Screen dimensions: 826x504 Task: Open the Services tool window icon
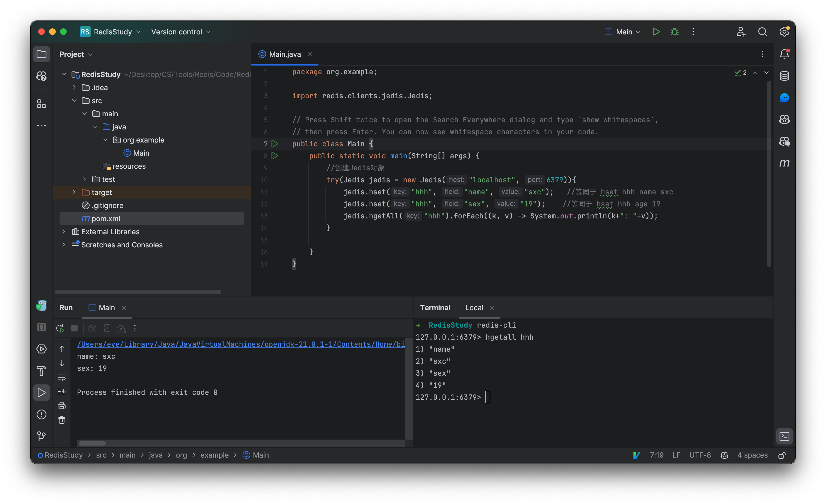coord(41,349)
